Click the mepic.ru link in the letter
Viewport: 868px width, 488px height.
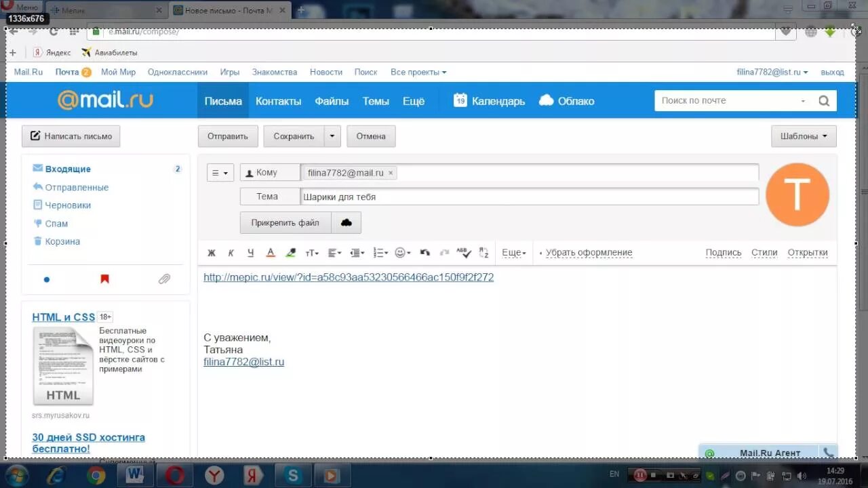point(349,277)
